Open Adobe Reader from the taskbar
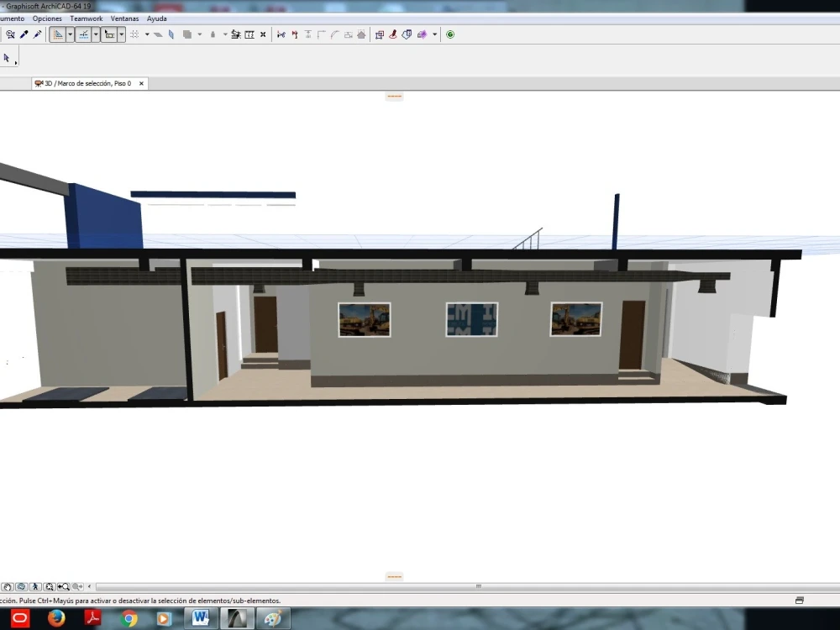The width and height of the screenshot is (840, 630). [x=92, y=619]
